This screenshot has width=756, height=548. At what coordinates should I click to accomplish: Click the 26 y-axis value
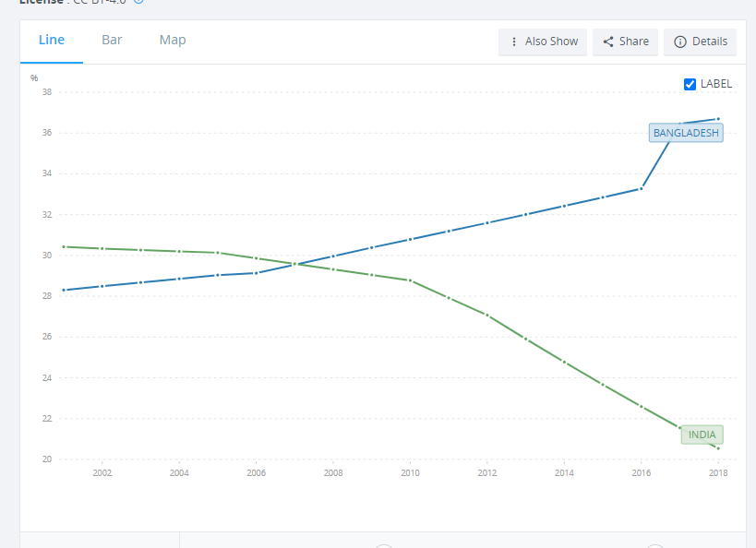47,337
